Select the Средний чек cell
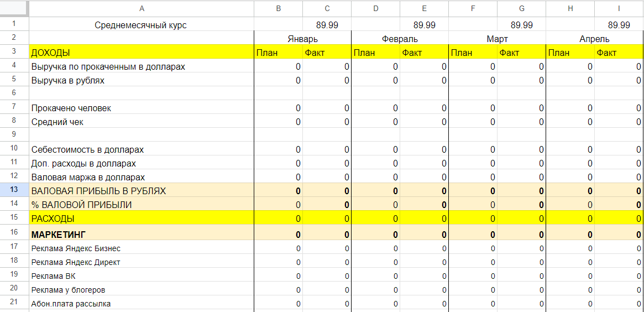Image resolution: width=644 pixels, height=312 pixels. tap(142, 122)
